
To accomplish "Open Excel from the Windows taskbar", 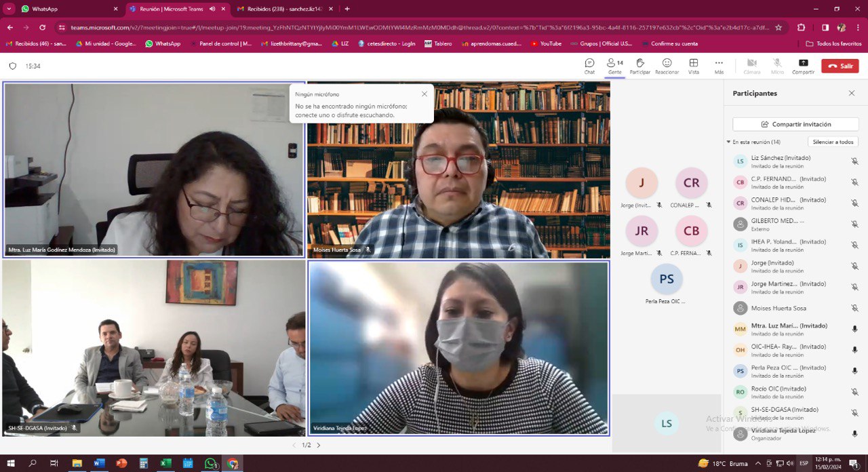I will pos(165,463).
